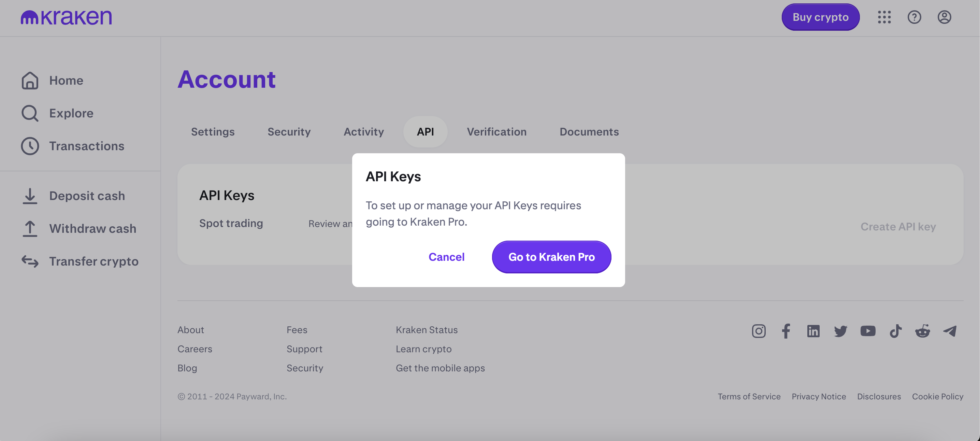
Task: Open the Fees footer link
Action: tap(297, 329)
